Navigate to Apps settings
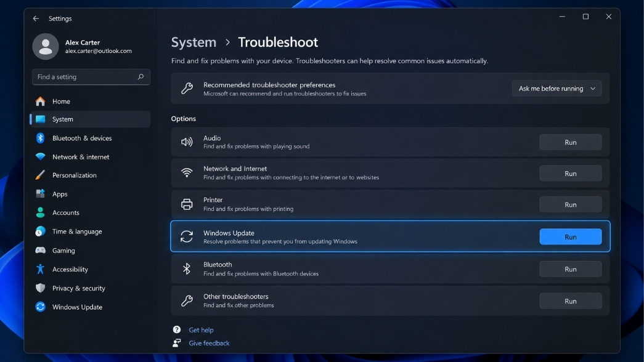 [x=91, y=194]
